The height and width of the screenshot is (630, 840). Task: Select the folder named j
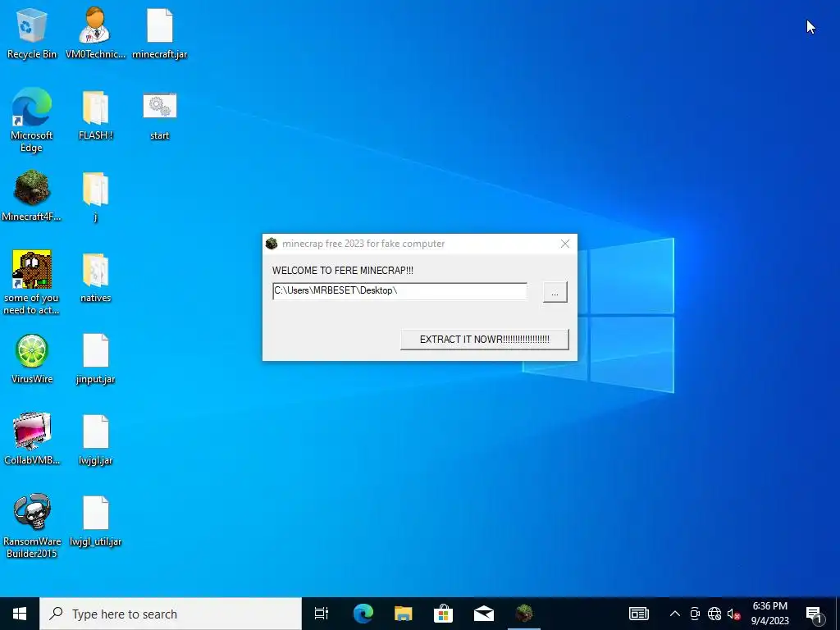click(x=95, y=195)
